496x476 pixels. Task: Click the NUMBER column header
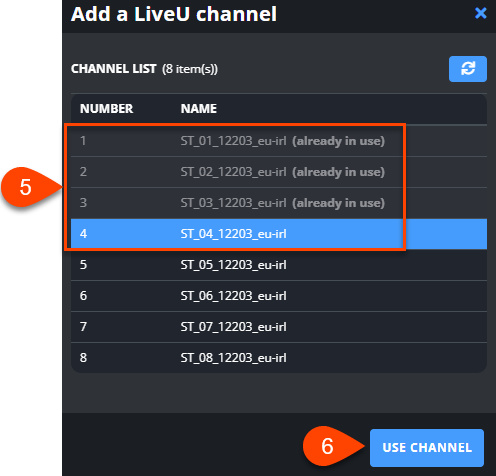point(106,109)
